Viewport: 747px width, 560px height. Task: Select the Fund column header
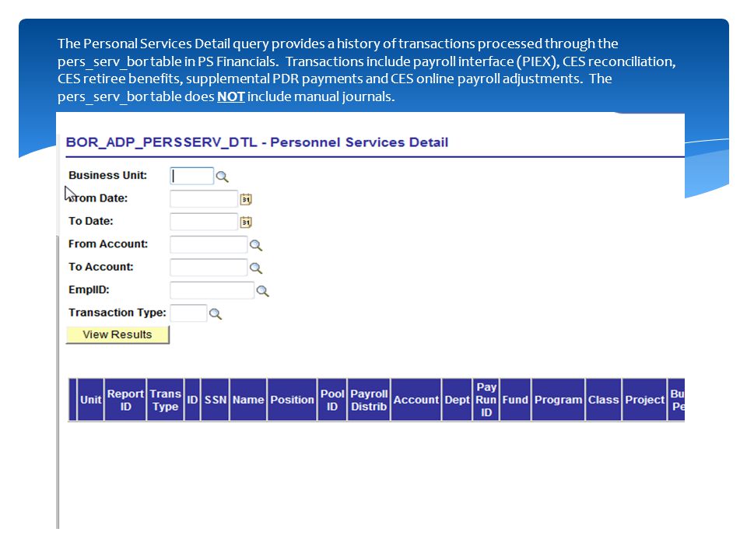(515, 400)
